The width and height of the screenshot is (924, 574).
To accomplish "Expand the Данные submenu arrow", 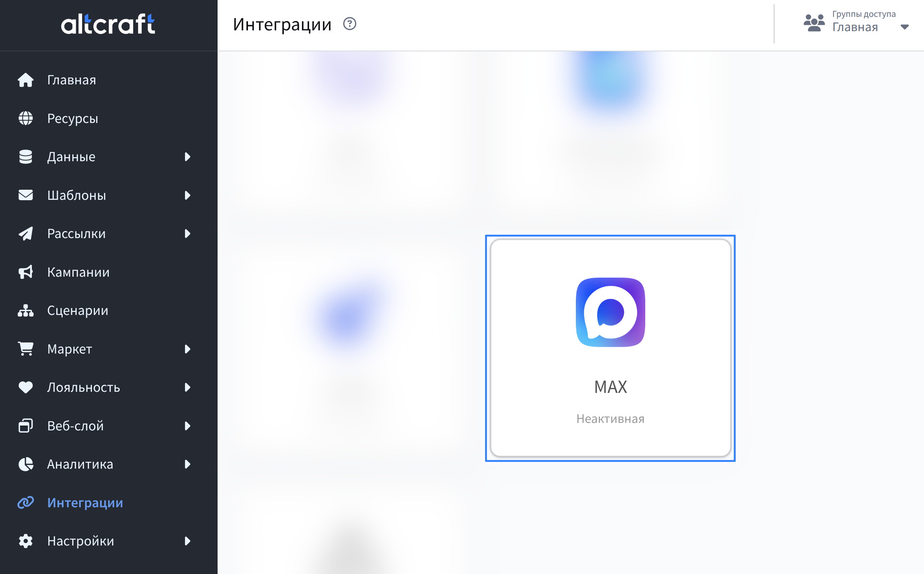I will click(187, 157).
